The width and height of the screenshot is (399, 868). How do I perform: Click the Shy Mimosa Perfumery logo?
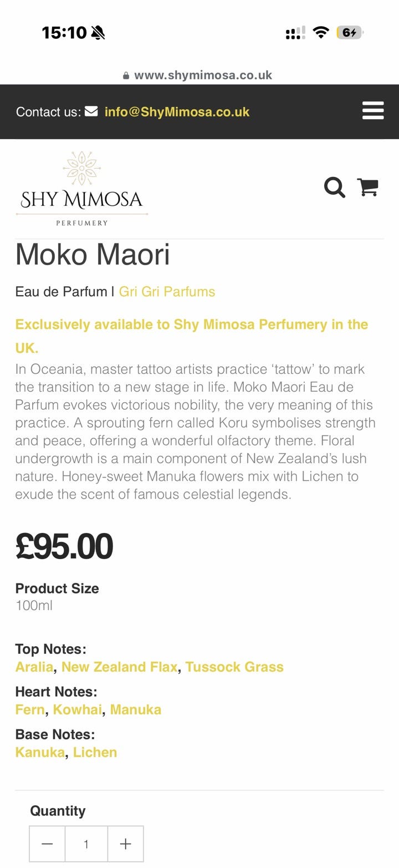point(81,189)
